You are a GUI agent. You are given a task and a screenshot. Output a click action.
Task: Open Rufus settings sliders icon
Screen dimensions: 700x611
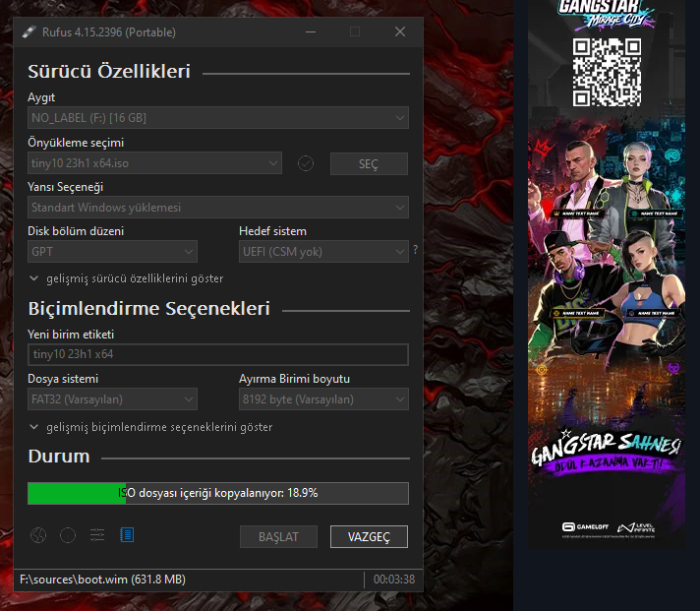click(97, 535)
